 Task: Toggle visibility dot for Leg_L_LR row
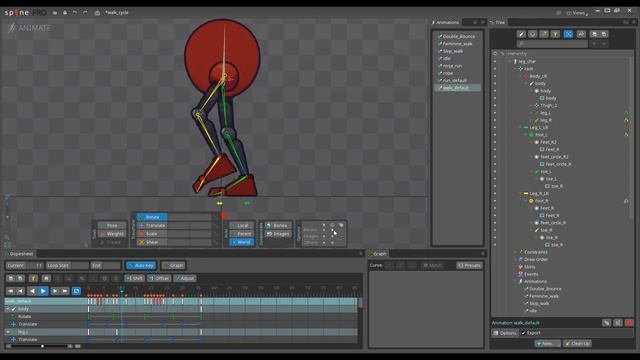(x=495, y=128)
